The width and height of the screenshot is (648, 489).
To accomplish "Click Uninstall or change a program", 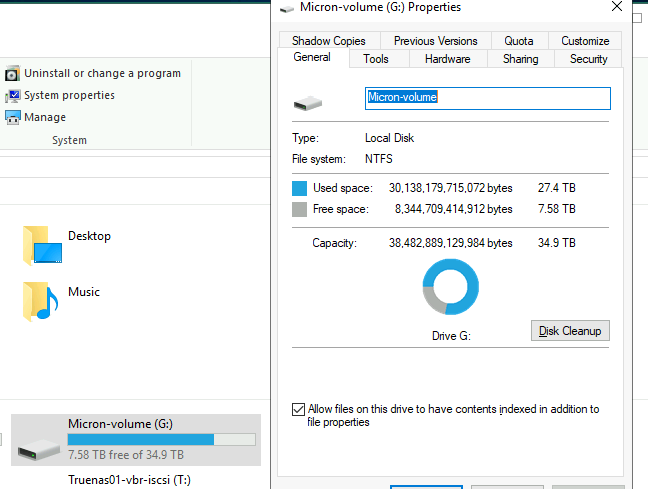I will coord(102,73).
